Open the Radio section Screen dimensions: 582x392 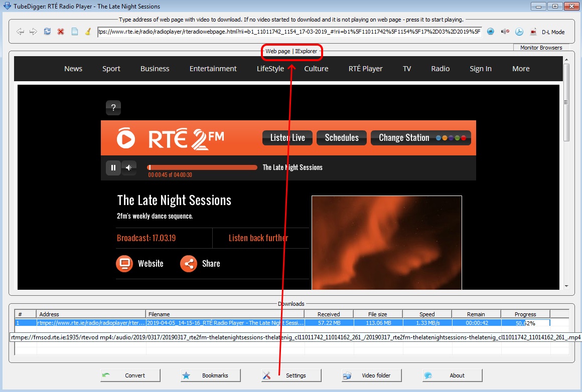pyautogui.click(x=440, y=69)
